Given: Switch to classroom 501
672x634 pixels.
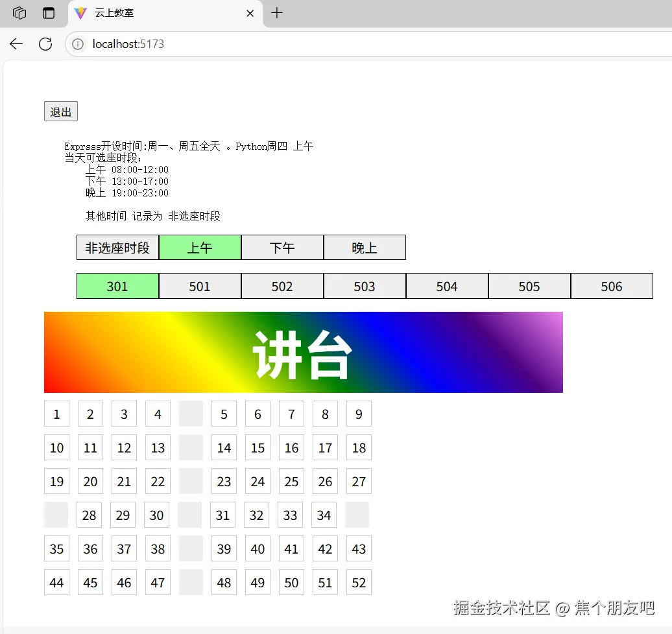Looking at the screenshot, I should click(x=199, y=286).
